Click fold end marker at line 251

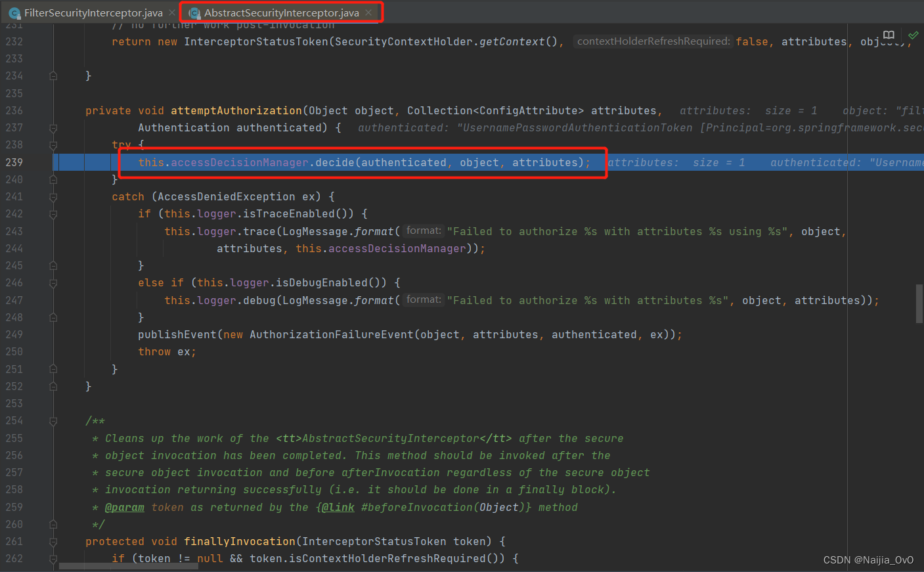click(x=53, y=369)
